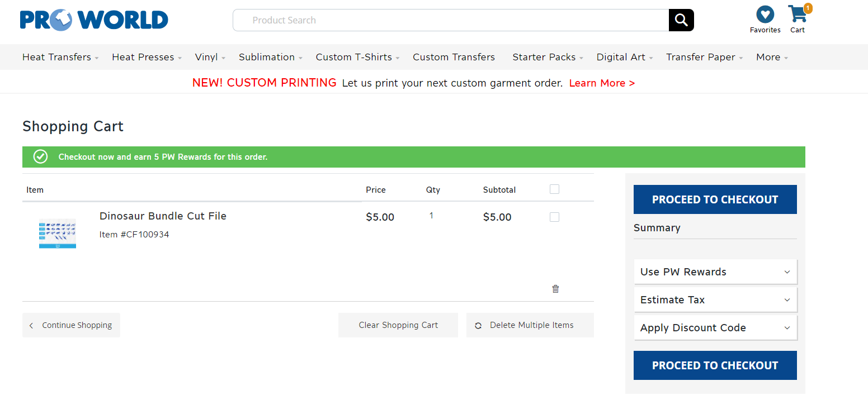
Task: Click the back chevron beside Continue Shopping
Action: 31,326
